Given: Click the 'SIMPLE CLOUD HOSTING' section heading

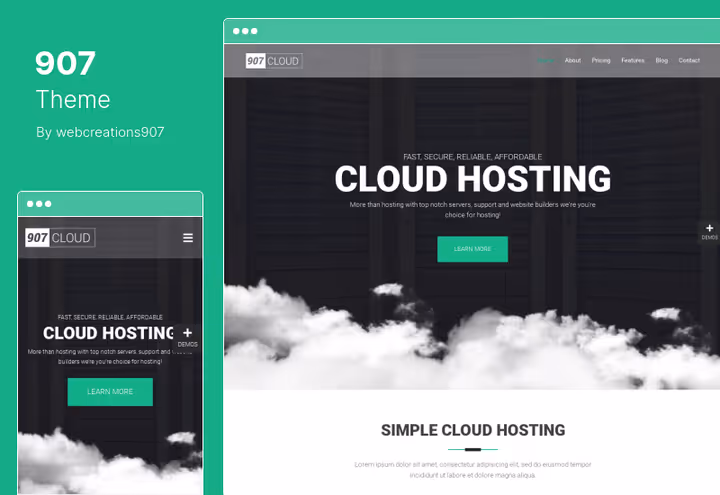Looking at the screenshot, I should coord(473,430).
